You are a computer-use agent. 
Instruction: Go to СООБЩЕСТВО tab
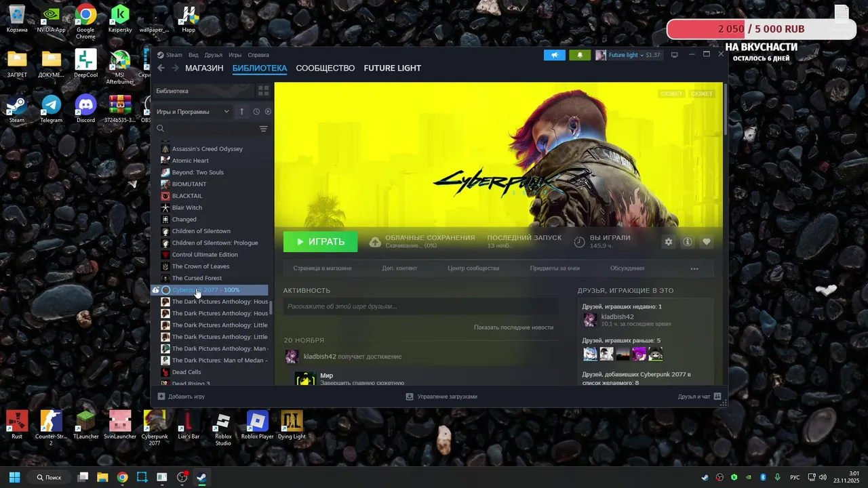pos(325,68)
